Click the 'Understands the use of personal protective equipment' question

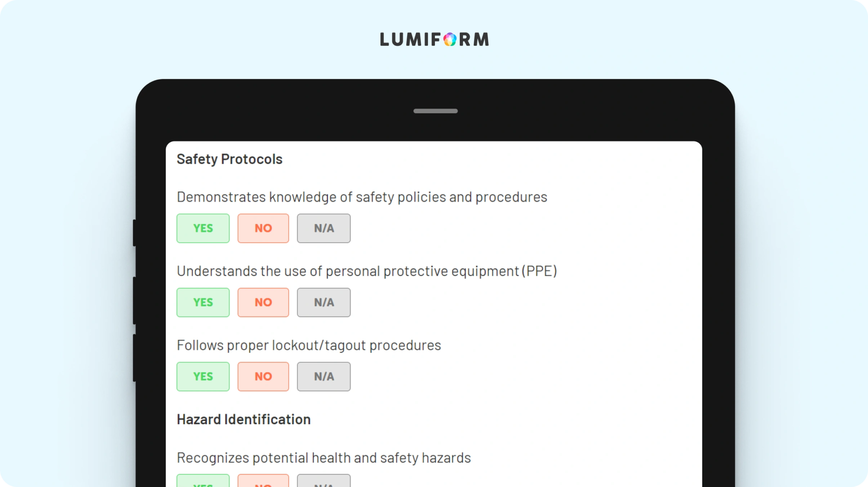click(x=367, y=271)
